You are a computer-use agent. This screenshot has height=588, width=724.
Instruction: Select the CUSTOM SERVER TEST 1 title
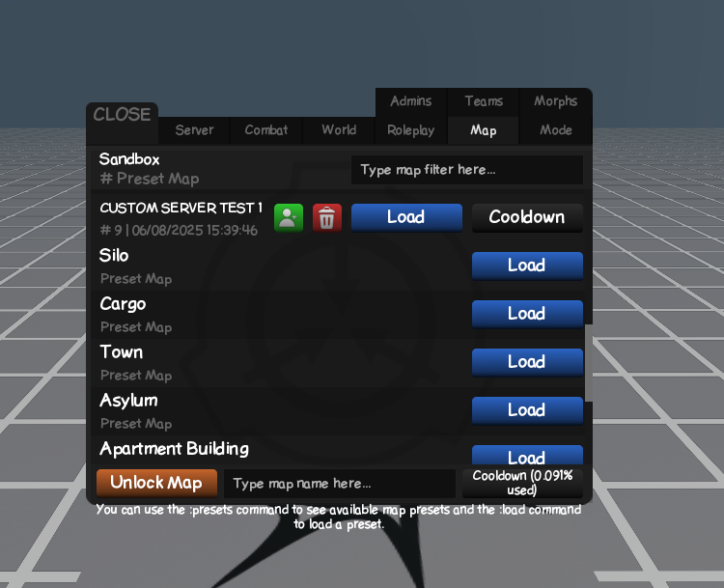tap(181, 208)
